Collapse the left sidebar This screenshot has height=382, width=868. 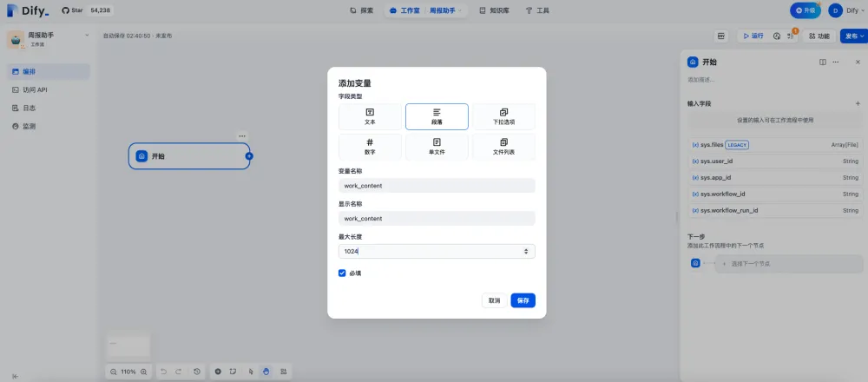15,377
